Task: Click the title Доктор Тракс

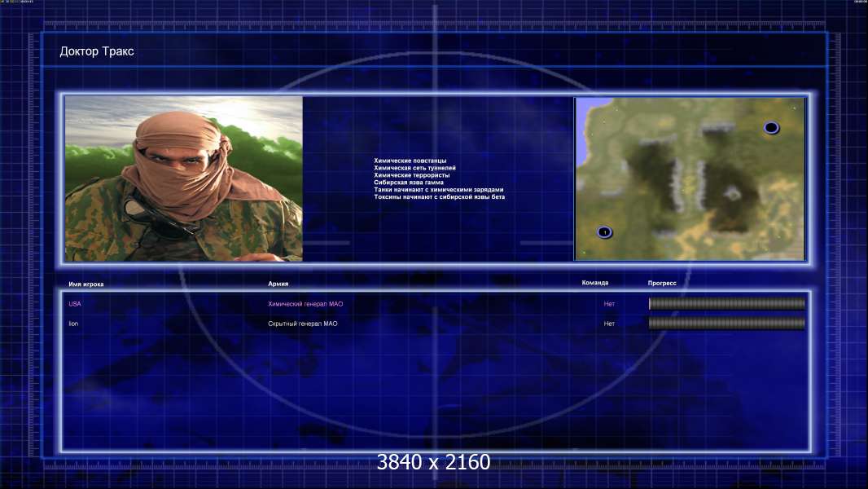Action: point(97,51)
